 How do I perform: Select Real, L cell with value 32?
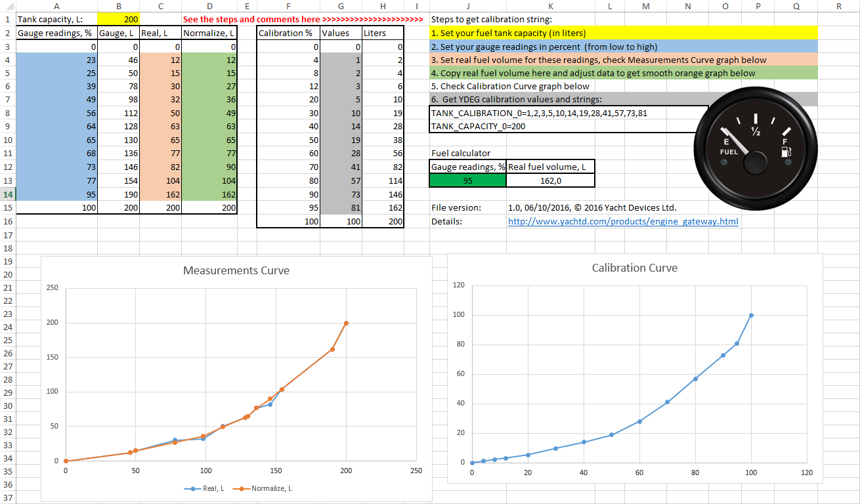(x=160, y=99)
